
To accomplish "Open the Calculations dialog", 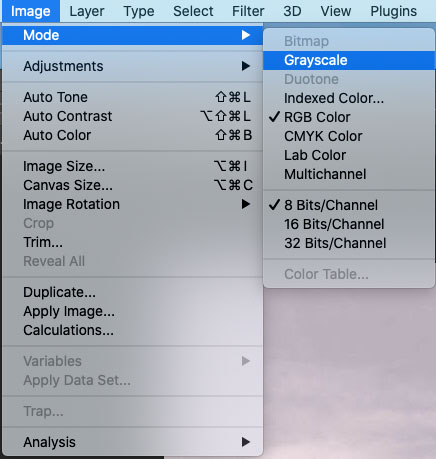I will pos(132,330).
